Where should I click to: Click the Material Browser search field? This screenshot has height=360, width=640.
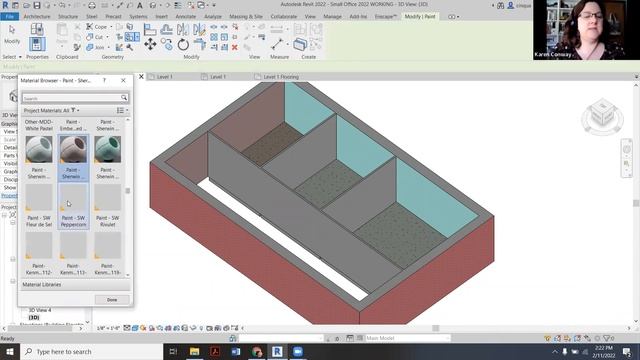tap(72, 98)
